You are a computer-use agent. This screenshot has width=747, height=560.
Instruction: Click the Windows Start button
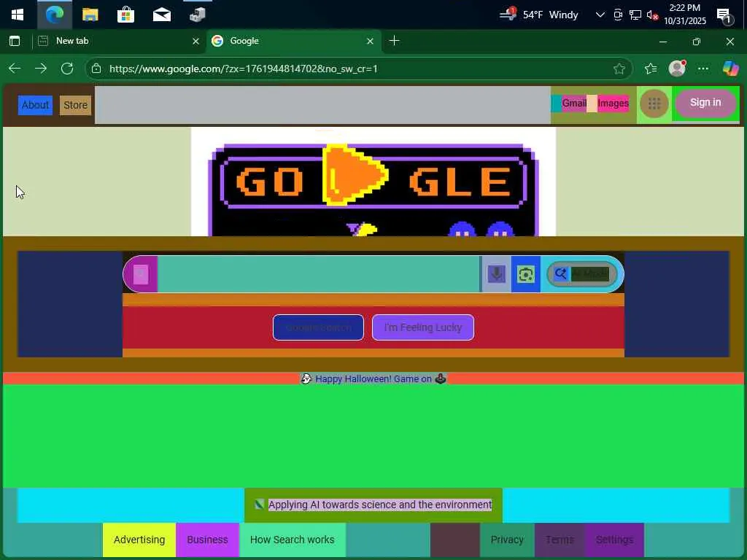point(18,15)
